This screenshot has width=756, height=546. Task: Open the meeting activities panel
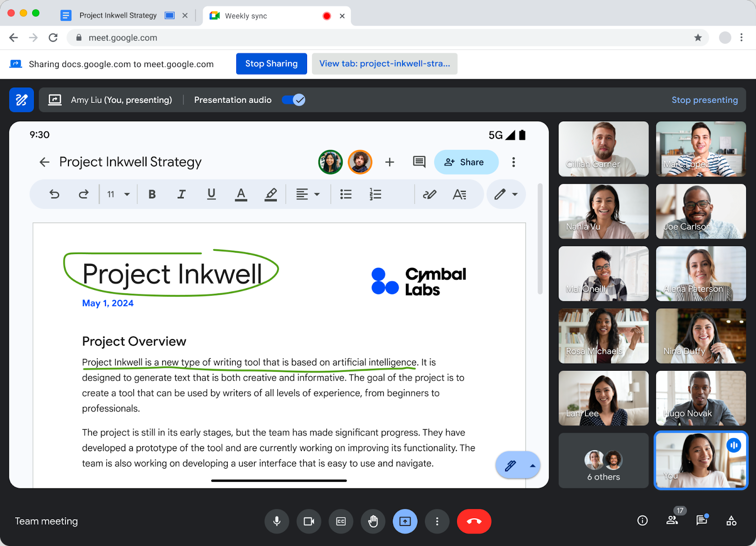point(731,521)
